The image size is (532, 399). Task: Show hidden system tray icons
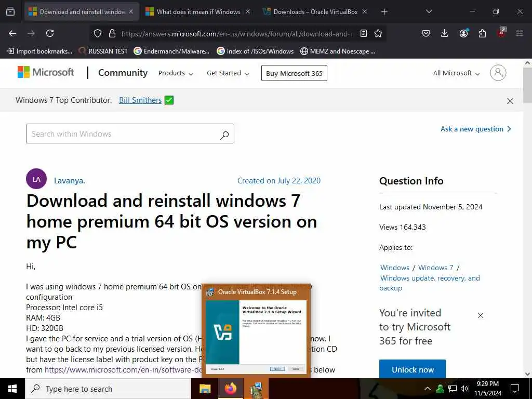click(x=428, y=389)
